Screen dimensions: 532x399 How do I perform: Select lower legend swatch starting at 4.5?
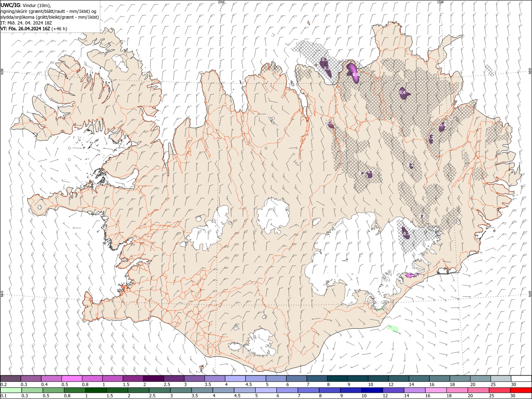tap(244, 390)
